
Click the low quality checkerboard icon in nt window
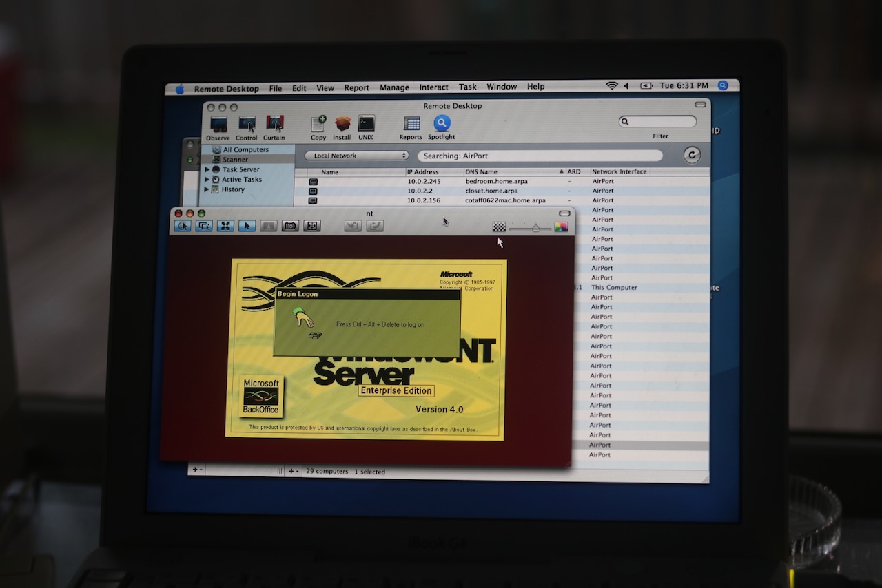tap(500, 227)
